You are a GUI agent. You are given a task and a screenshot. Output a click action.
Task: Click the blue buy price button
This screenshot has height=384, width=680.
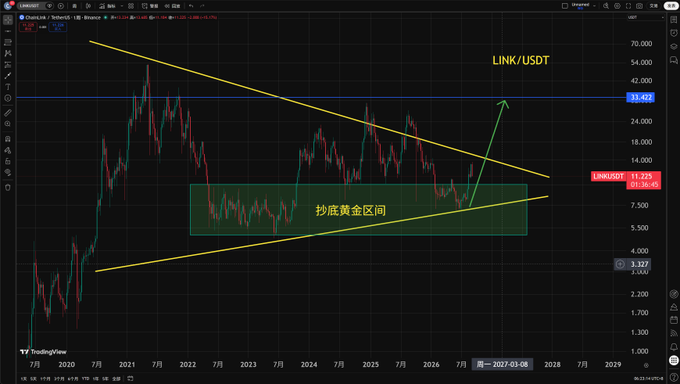(58, 27)
